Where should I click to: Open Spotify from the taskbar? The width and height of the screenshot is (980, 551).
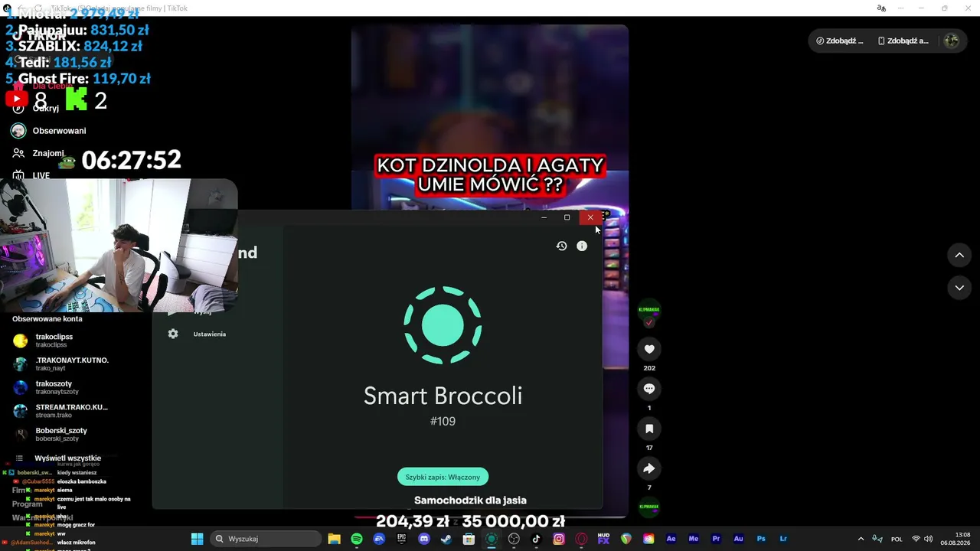357,539
